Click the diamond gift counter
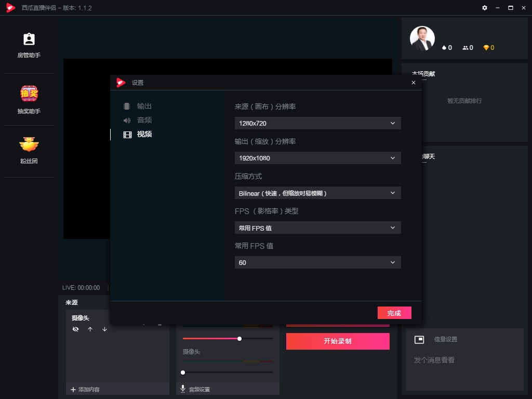This screenshot has width=532, height=399. click(x=487, y=47)
